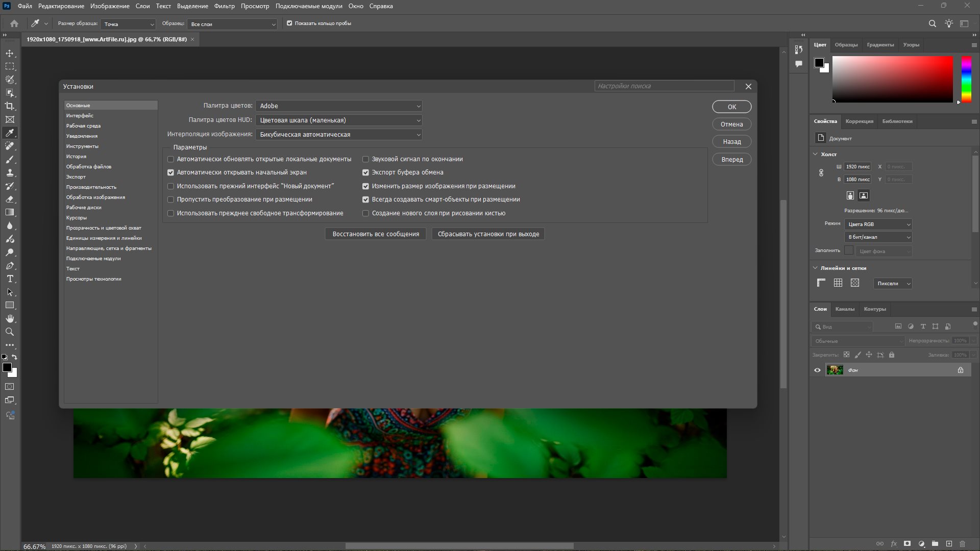Hide the Фон layer via eye
The width and height of the screenshot is (980, 551).
pos(817,370)
